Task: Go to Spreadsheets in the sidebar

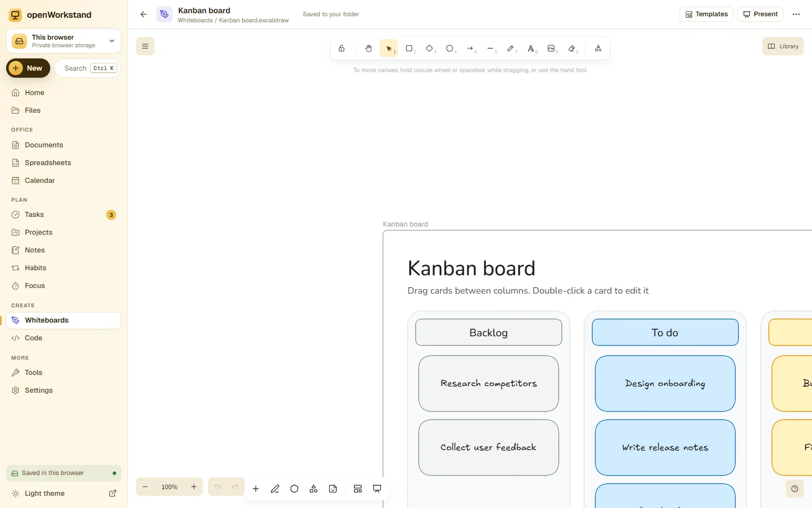Action: click(64, 163)
